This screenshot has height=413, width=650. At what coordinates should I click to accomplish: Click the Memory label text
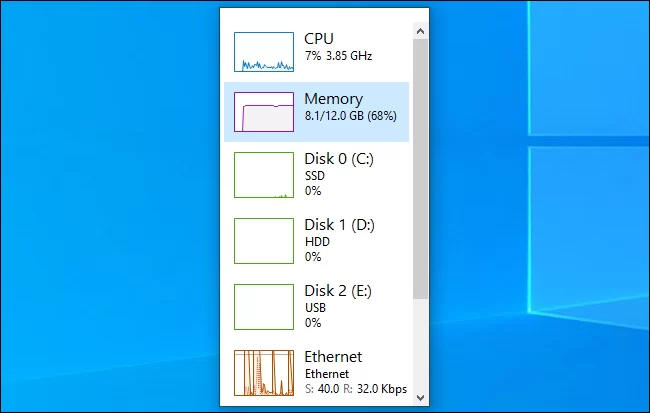point(333,99)
